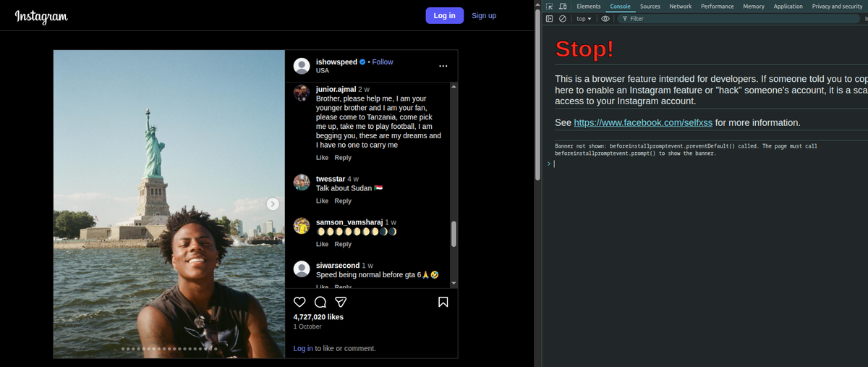
Task: Share the post via paper plane icon
Action: 341,302
